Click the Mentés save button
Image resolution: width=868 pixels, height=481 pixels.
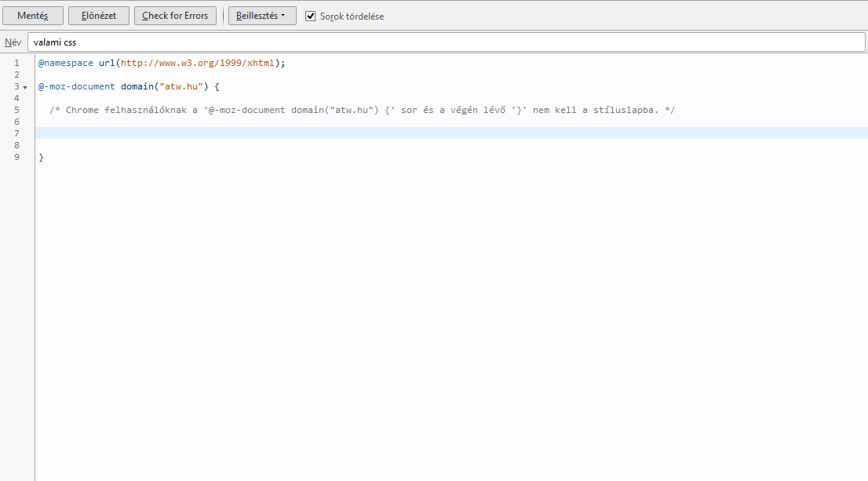pos(33,16)
